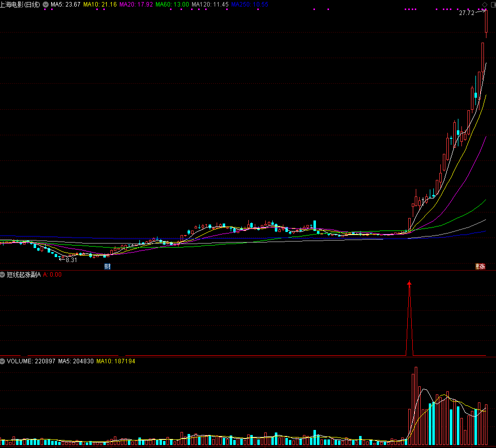Click the 27.72 high price label

point(466,13)
